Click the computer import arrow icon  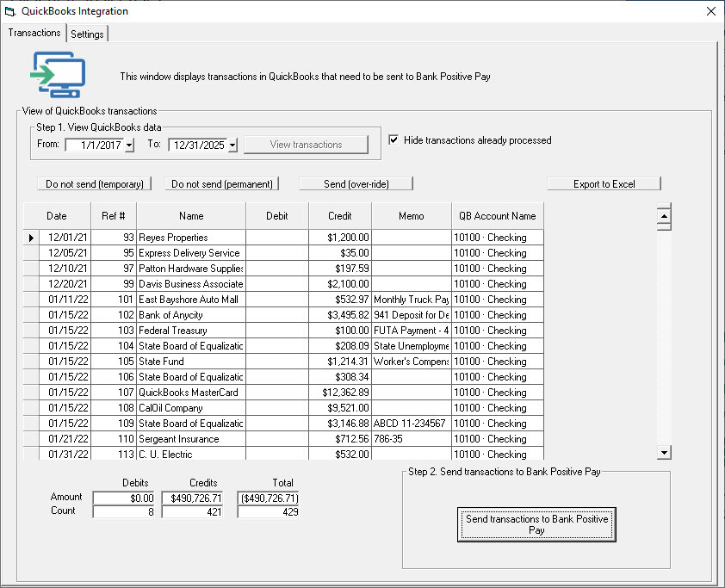(58, 74)
